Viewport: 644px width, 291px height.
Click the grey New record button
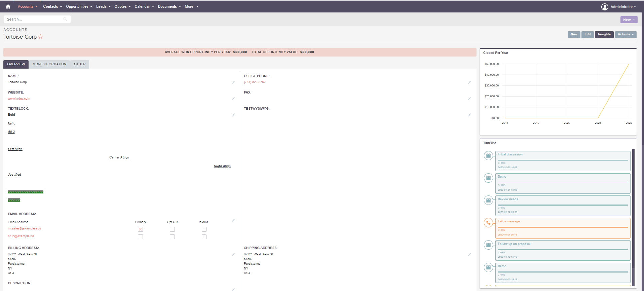[574, 34]
